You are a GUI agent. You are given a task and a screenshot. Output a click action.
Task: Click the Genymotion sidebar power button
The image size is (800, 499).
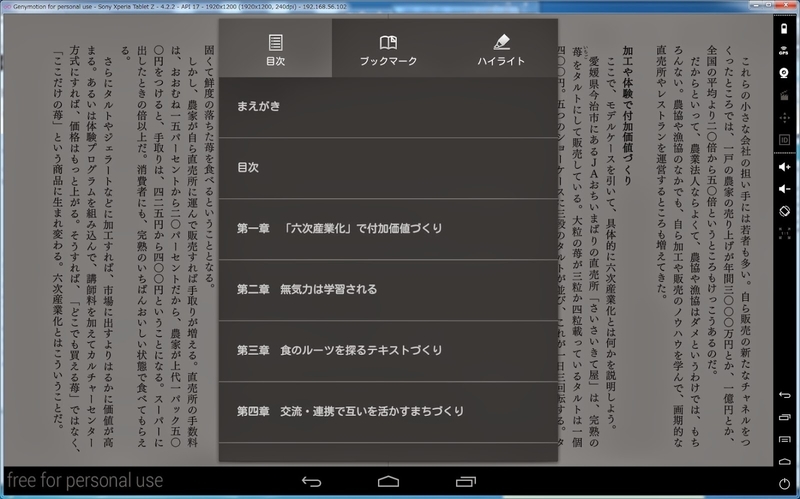[x=784, y=484]
